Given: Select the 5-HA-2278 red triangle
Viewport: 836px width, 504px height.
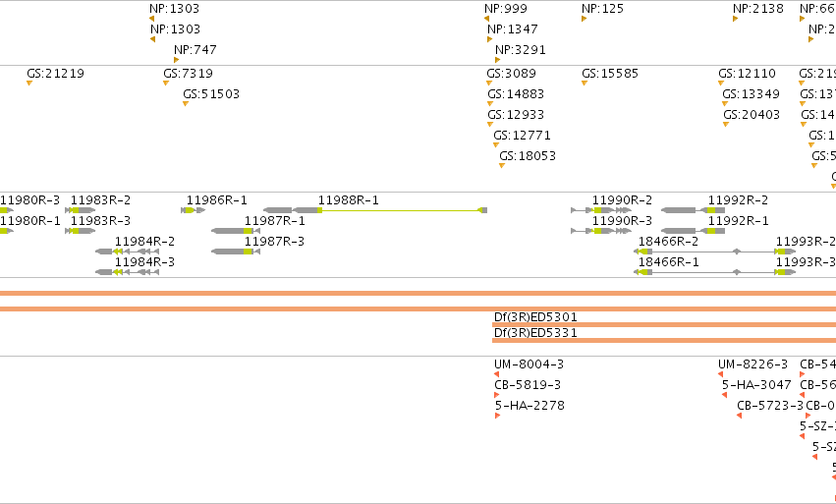Looking at the screenshot, I should pyautogui.click(x=497, y=416).
